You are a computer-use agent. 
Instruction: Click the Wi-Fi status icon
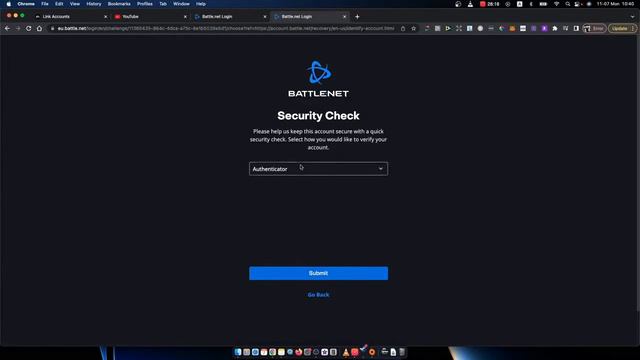pyautogui.click(x=556, y=4)
